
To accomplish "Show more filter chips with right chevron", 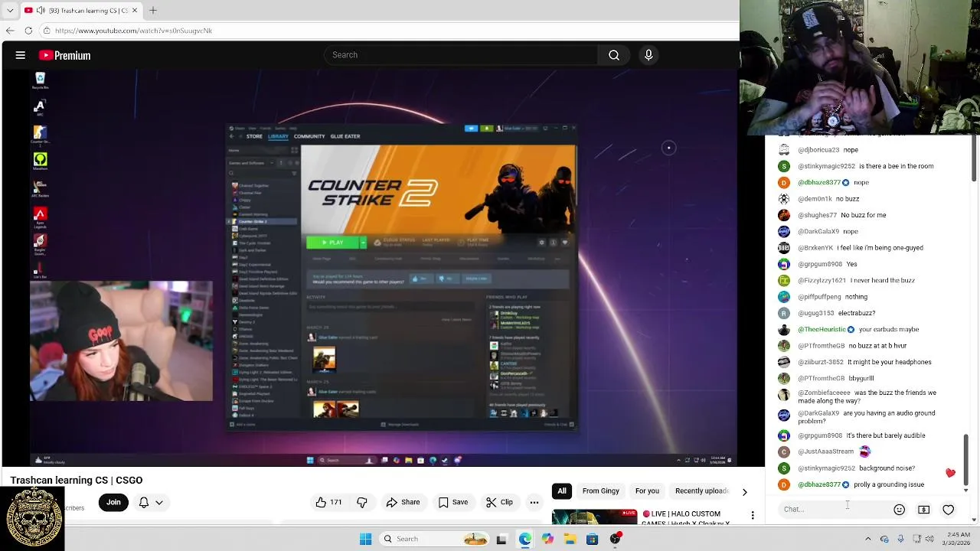I will (x=744, y=491).
